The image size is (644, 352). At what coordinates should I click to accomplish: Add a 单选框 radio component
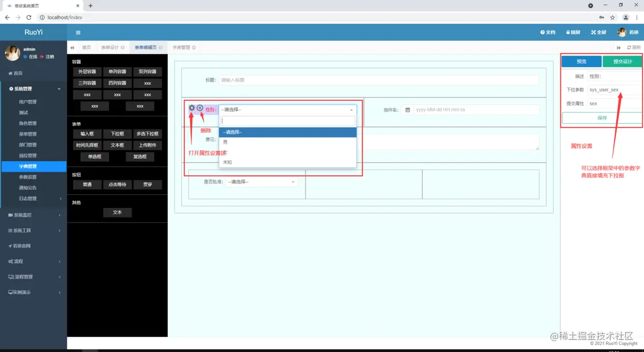point(95,157)
